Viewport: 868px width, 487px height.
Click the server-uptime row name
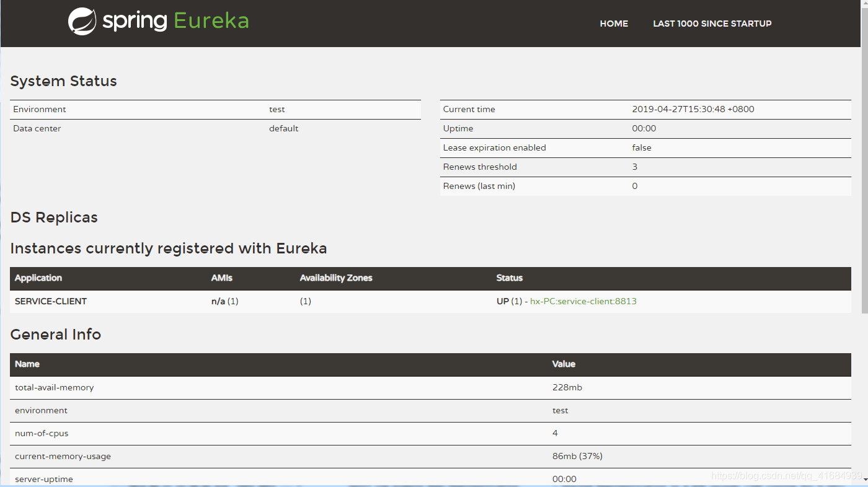point(44,479)
